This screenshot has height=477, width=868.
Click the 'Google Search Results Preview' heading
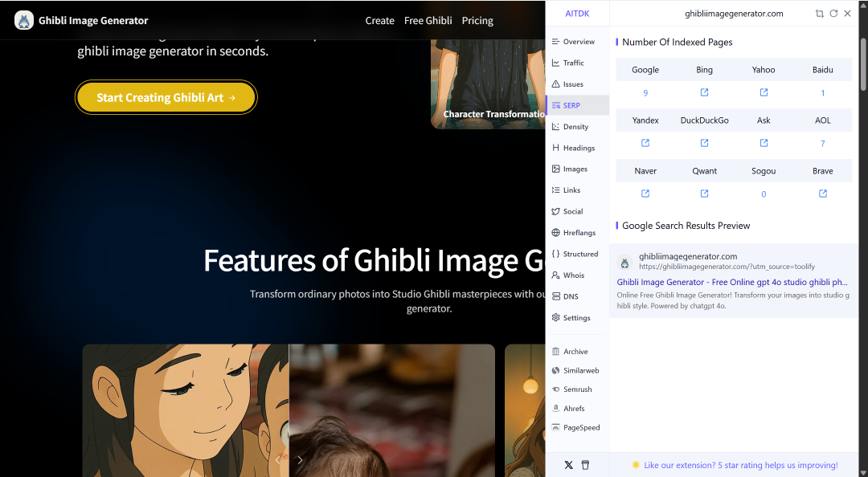(x=686, y=226)
